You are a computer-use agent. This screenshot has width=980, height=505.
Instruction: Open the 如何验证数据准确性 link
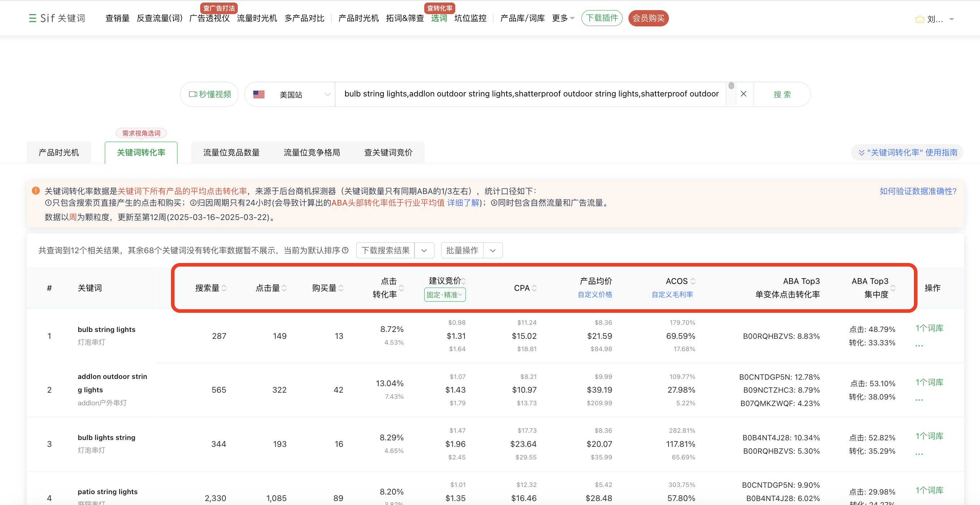tap(917, 191)
